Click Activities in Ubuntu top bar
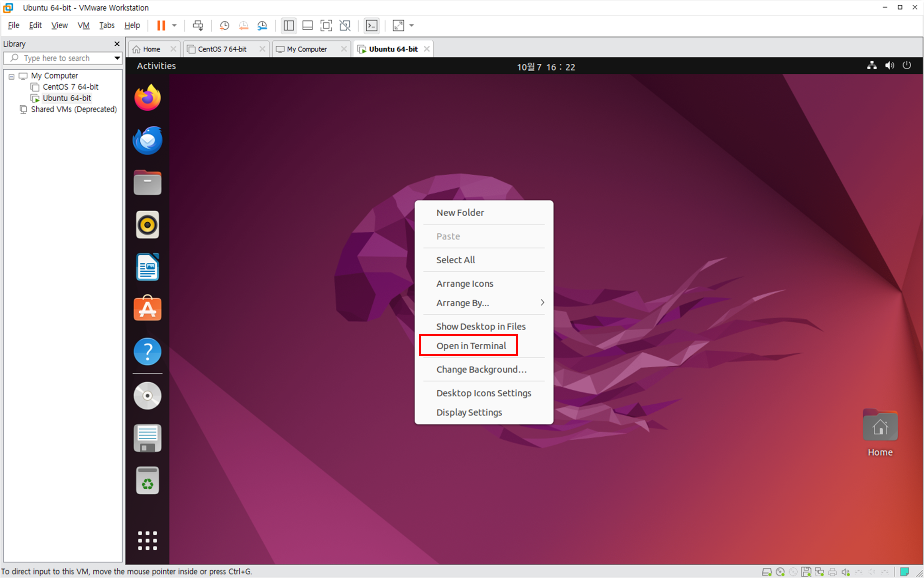 click(x=156, y=66)
